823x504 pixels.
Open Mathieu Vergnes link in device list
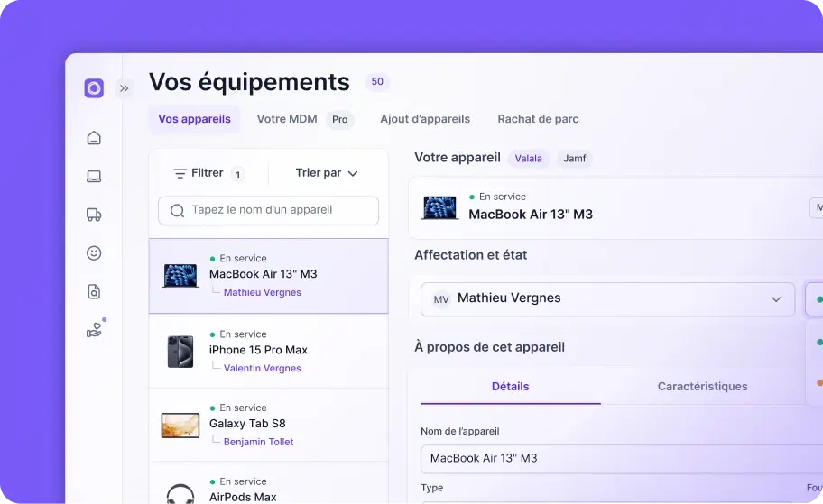pyautogui.click(x=263, y=293)
